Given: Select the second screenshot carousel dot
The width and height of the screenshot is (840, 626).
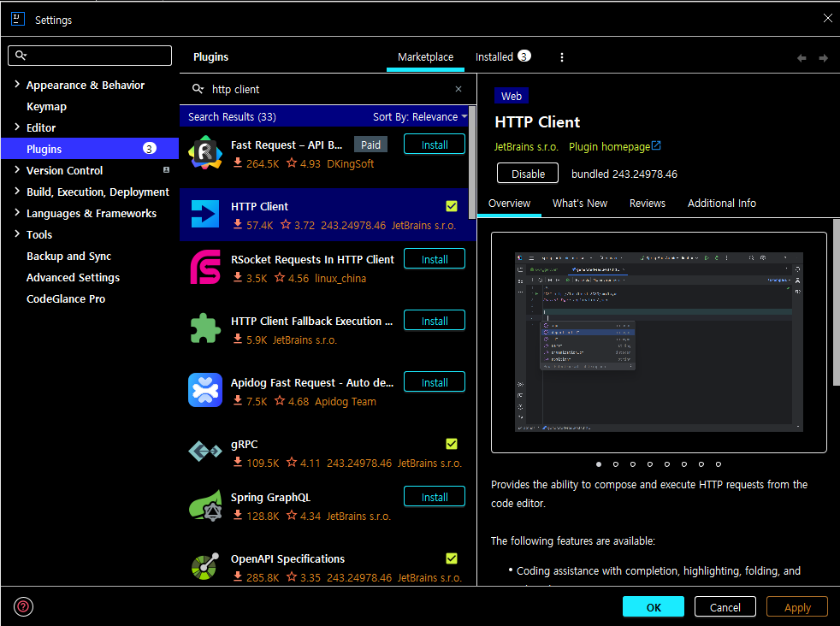Looking at the screenshot, I should click(x=616, y=464).
